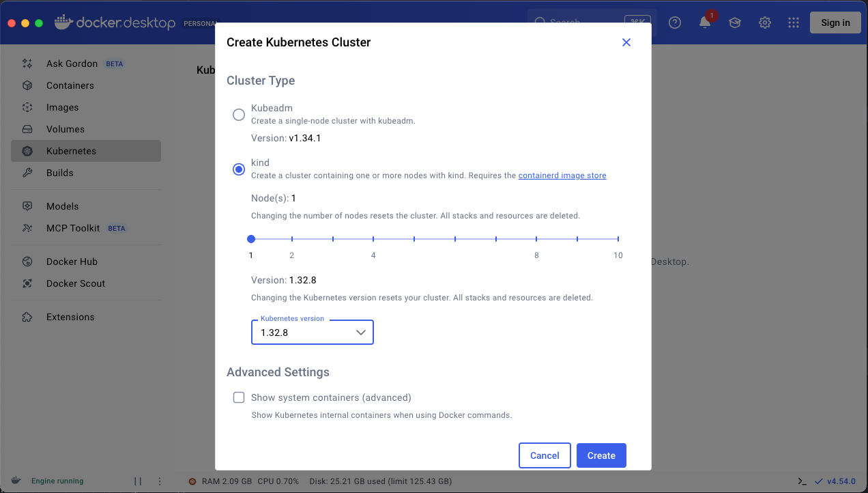This screenshot has width=868, height=493.
Task: Click the version v4.54.0 update indicator
Action: [835, 481]
